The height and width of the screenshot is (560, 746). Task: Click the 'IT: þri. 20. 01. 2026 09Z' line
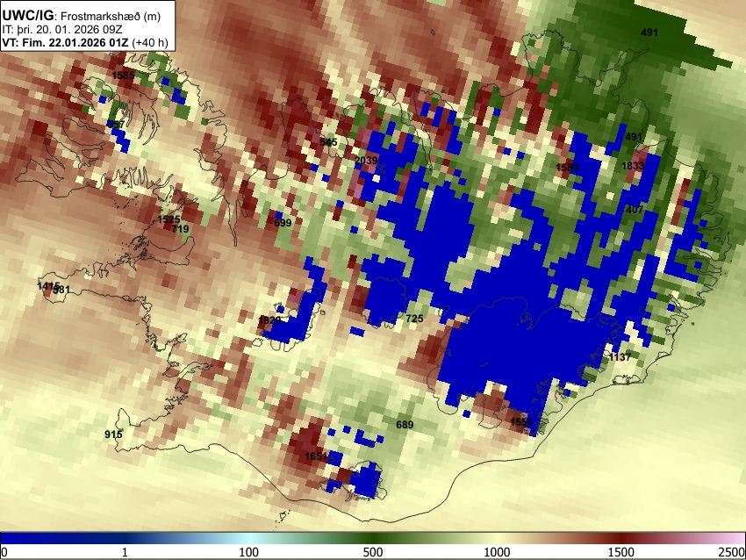tap(61, 29)
